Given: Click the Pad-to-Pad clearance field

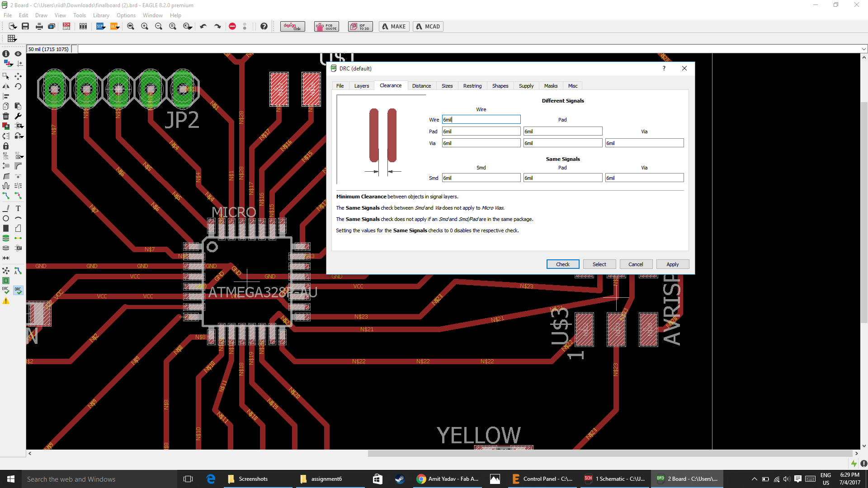Looking at the screenshot, I should point(563,131).
